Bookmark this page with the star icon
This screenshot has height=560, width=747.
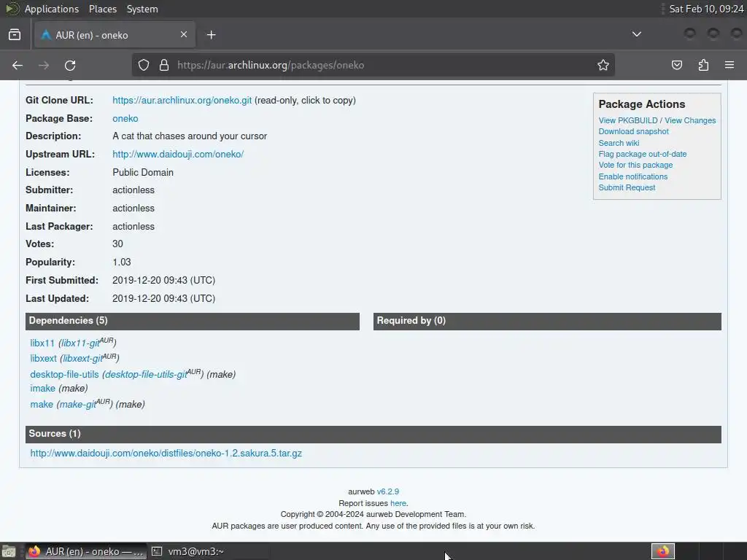[x=603, y=65]
